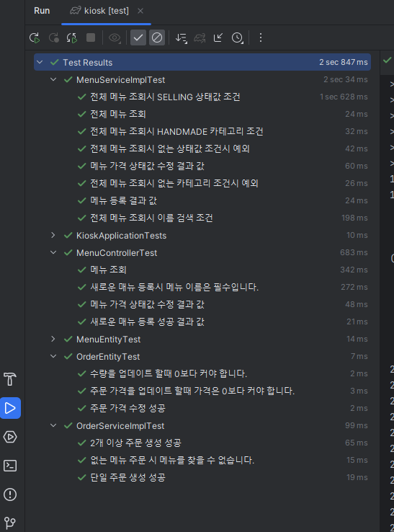Toggle auto-test rerun icon
Screen dimensions: 394x532
click(72, 37)
